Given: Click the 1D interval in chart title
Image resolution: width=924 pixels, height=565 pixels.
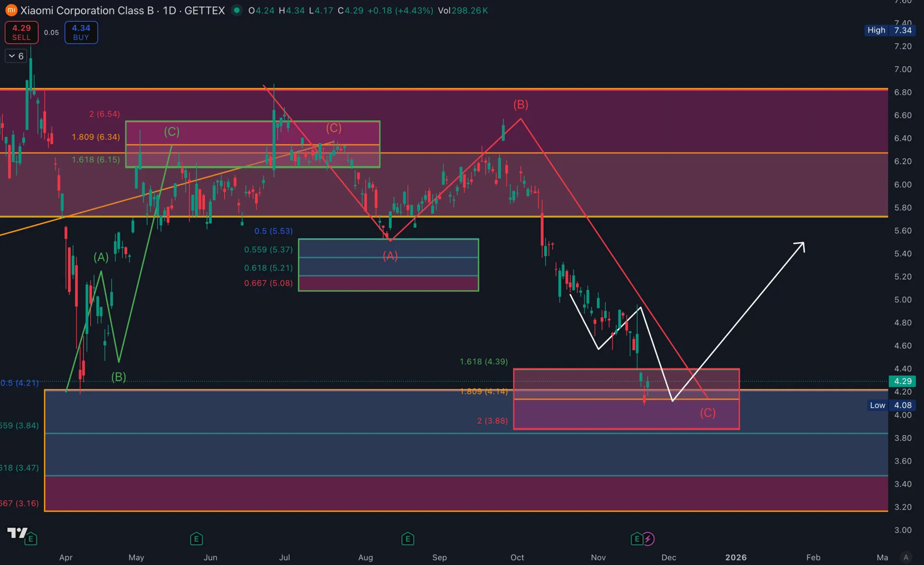Looking at the screenshot, I should click(x=169, y=10).
